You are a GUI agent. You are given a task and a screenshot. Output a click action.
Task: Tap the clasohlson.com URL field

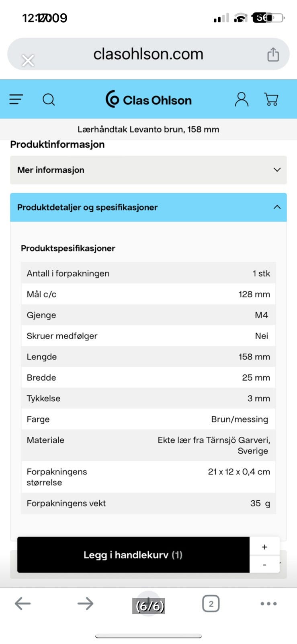pos(148,54)
